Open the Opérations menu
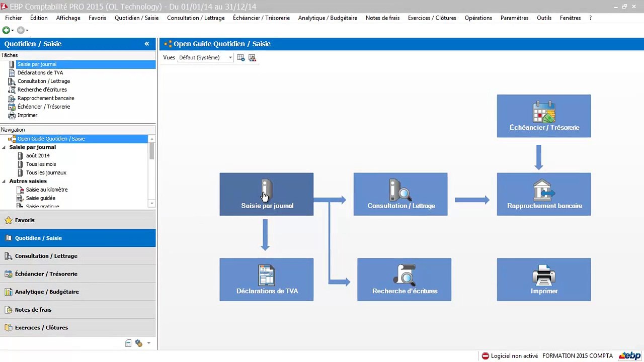The height and width of the screenshot is (362, 644). click(478, 18)
